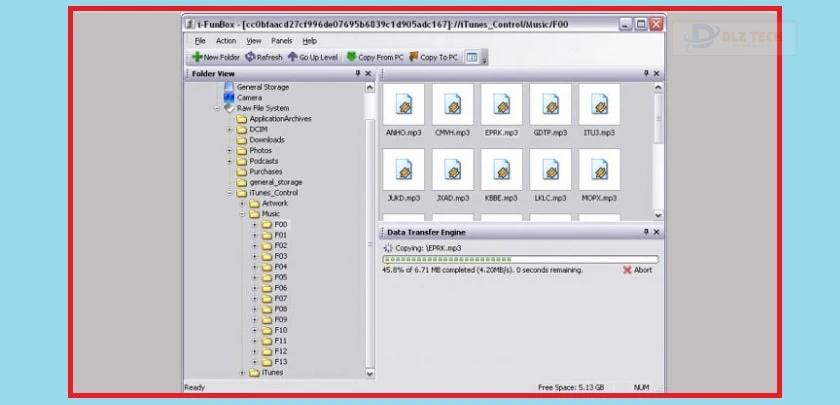Open the Panels menu

tap(282, 41)
